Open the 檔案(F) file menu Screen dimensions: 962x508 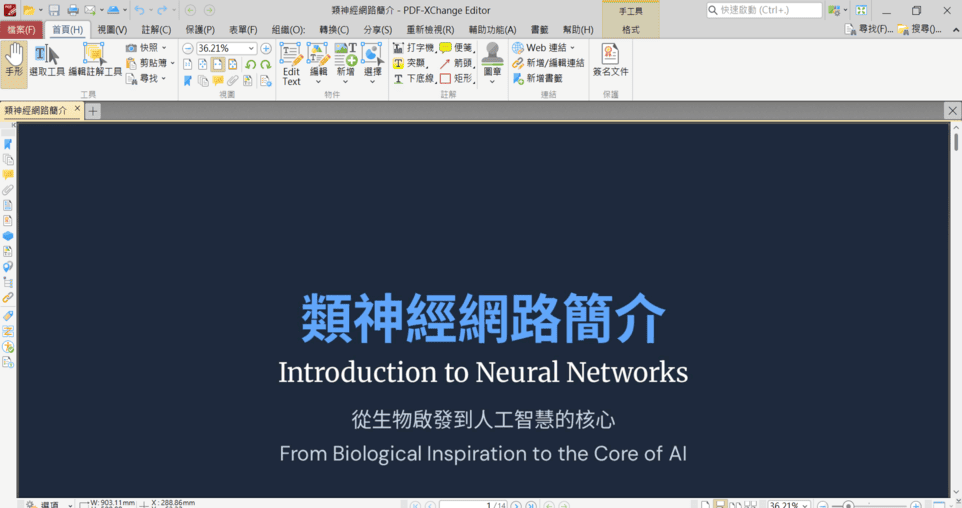tap(21, 30)
